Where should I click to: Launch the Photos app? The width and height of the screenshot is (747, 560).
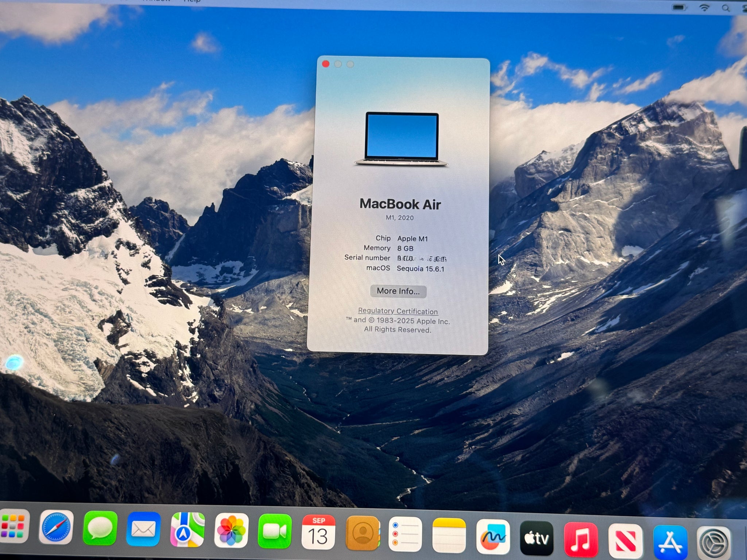tap(231, 530)
